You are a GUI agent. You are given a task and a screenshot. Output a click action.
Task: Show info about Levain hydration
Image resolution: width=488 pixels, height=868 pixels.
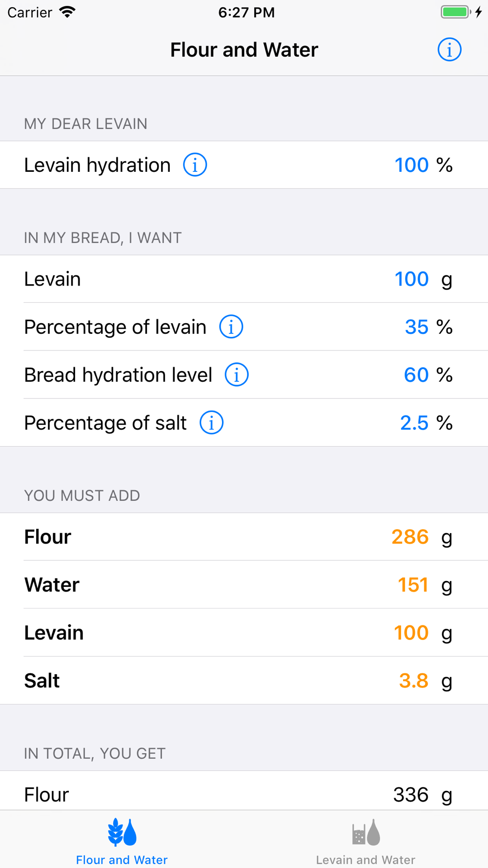click(195, 165)
